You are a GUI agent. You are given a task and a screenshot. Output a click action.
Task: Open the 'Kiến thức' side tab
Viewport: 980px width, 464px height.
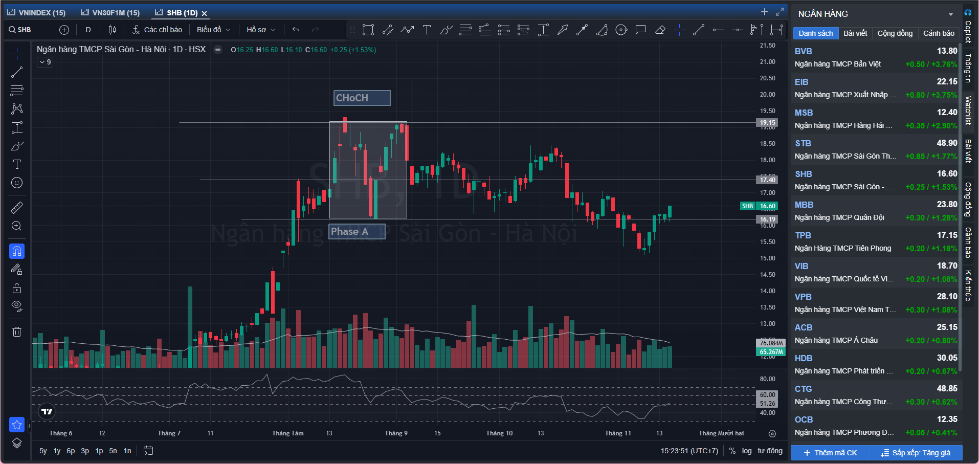pyautogui.click(x=968, y=285)
